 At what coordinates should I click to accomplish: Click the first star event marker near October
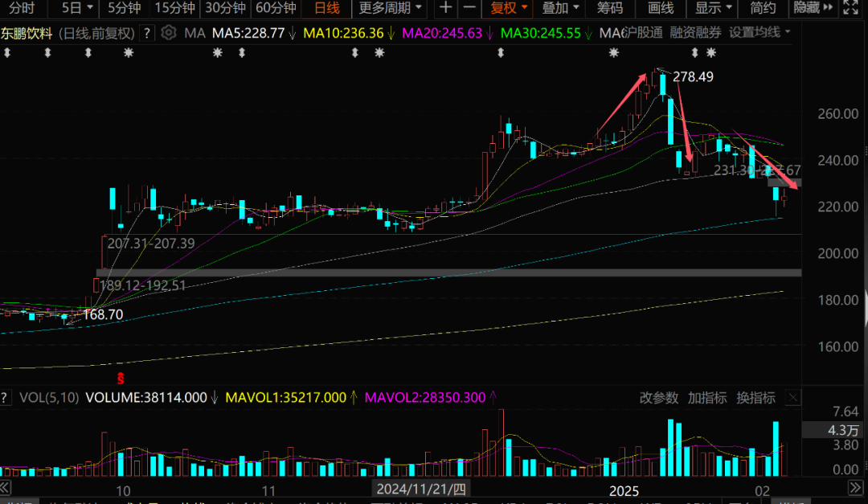click(x=129, y=53)
